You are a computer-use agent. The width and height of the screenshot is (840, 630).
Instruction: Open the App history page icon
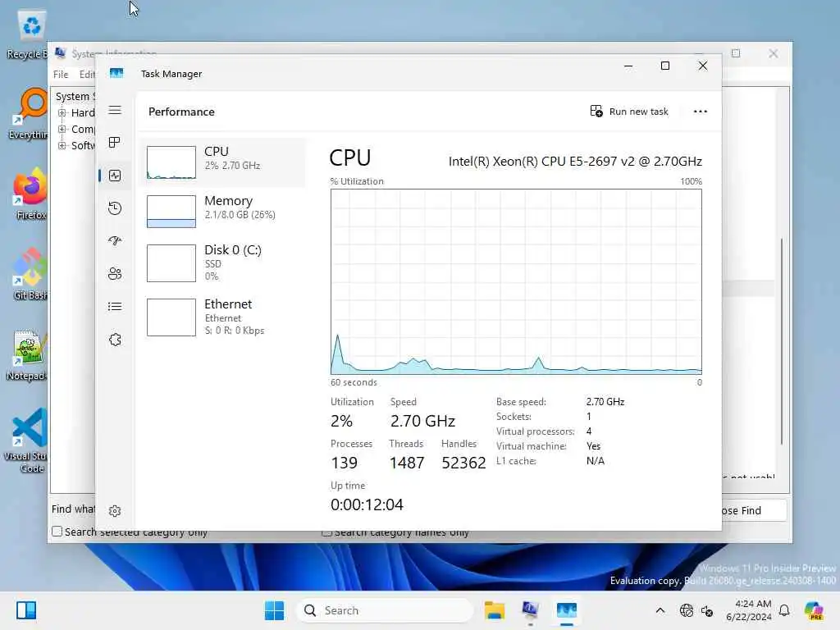click(115, 208)
